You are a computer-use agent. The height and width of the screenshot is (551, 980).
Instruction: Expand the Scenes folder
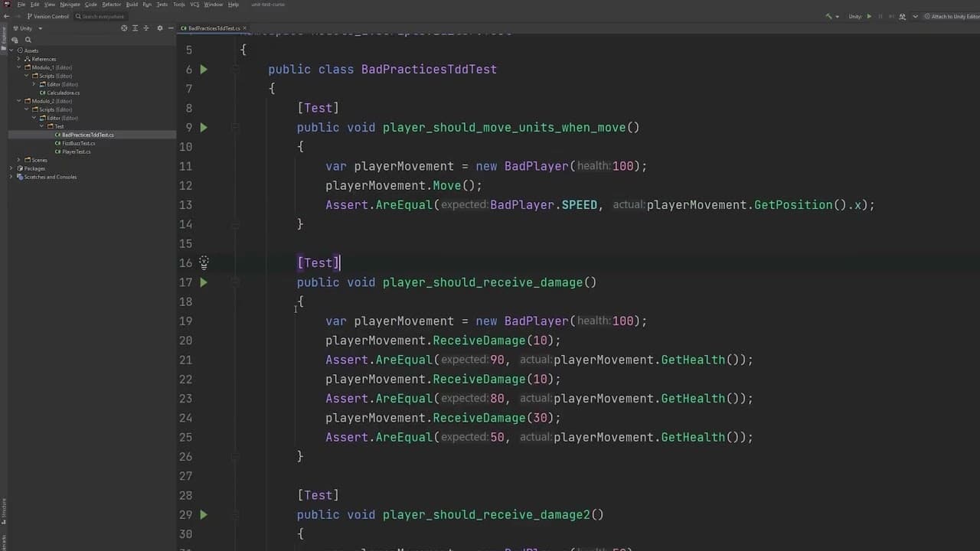click(x=19, y=160)
